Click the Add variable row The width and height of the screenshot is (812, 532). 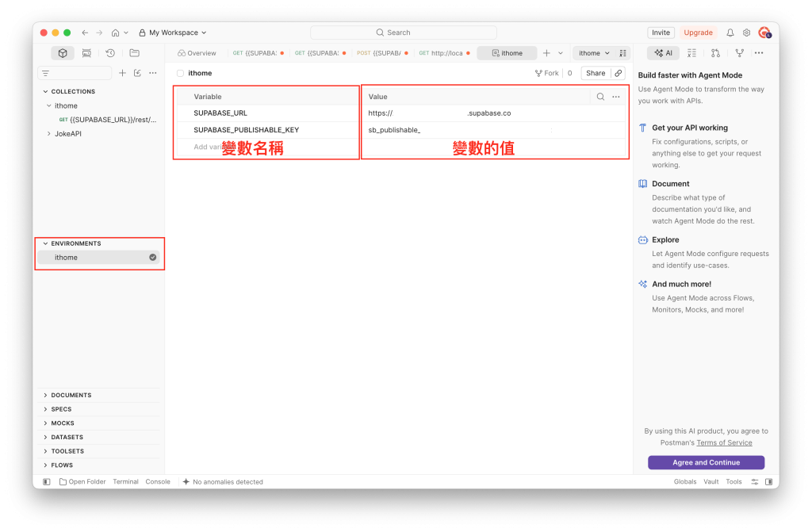268,147
